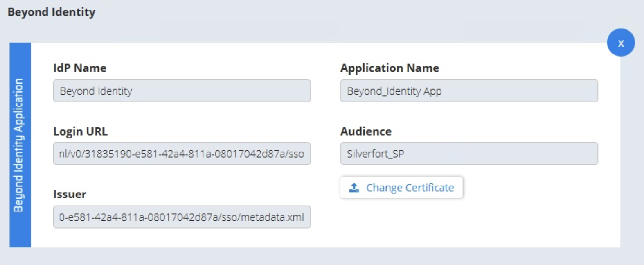
Task: Close the Beyond Identity panel with the X button
Action: pos(621,43)
